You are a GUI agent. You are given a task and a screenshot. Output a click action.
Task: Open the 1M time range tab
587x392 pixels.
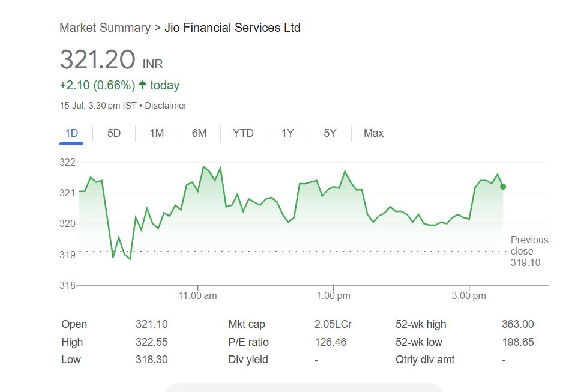[157, 133]
